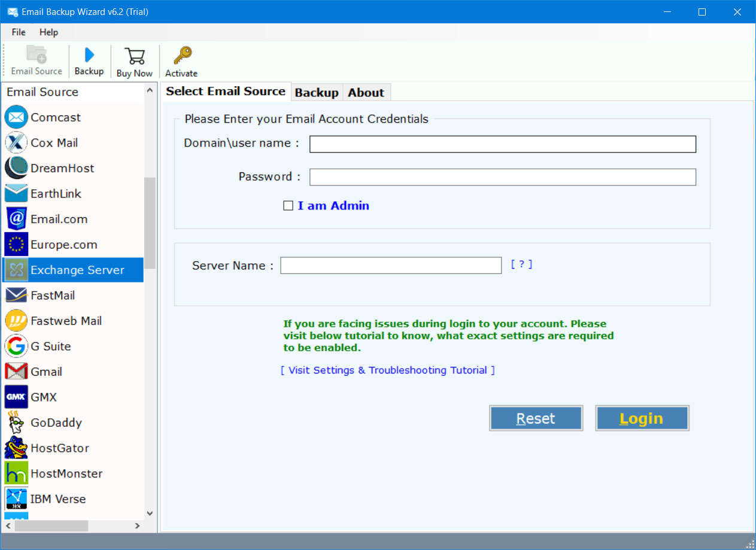
Task: Select the FastMail envelope icon
Action: click(x=16, y=295)
